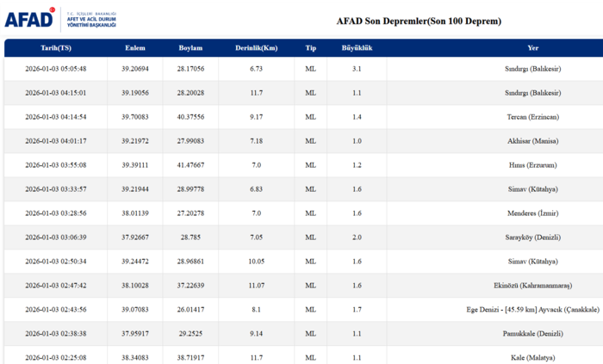
Task: Select the date cell 2026-01-03 02:47:42
Action: coord(56,286)
